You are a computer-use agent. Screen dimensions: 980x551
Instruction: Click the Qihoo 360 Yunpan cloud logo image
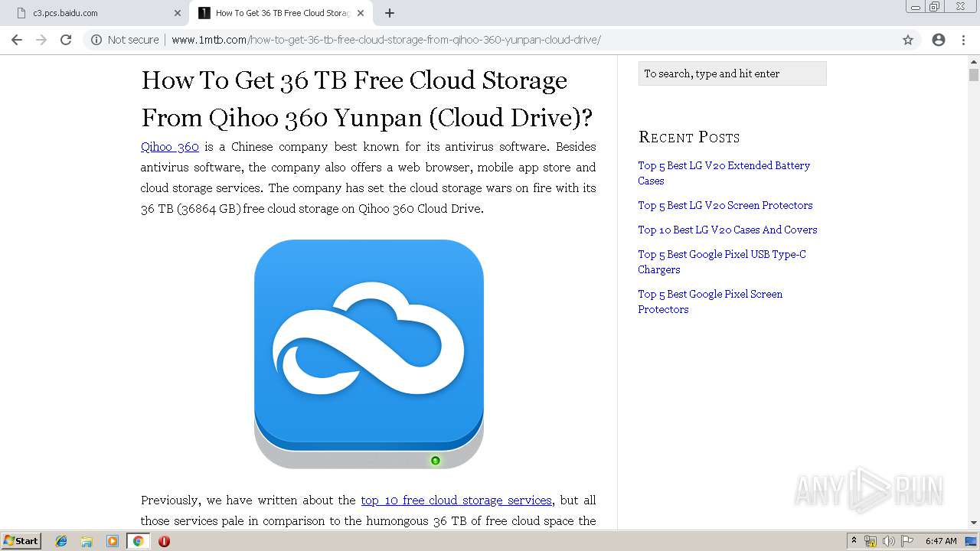369,354
